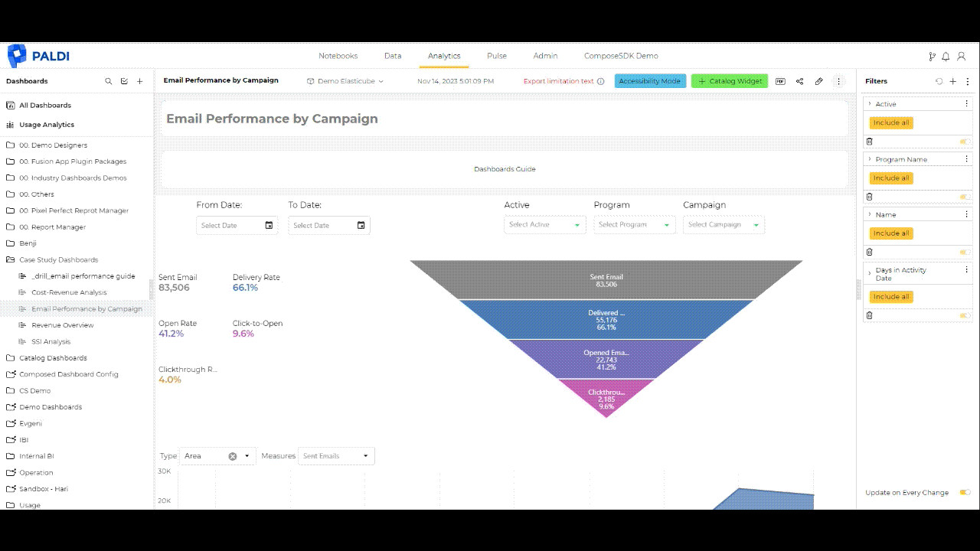The height and width of the screenshot is (551, 980).
Task: Open the Demo Elasticube dropdown
Action: point(345,81)
